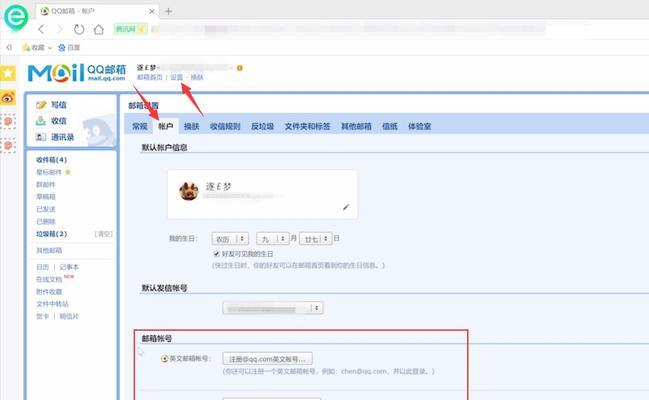Click the orange badge beside the account name
Image resolution: width=649 pixels, height=400 pixels.
239,68
